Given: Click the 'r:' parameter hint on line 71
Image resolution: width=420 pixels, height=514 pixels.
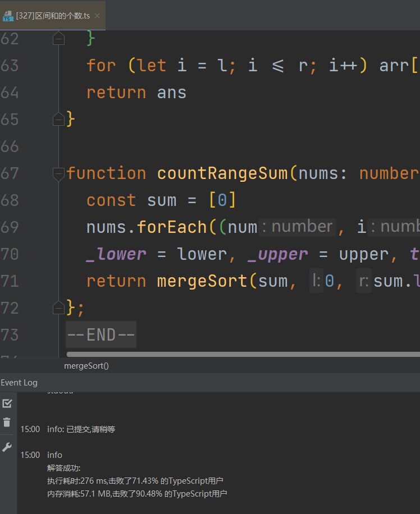Looking at the screenshot, I should pyautogui.click(x=363, y=281).
